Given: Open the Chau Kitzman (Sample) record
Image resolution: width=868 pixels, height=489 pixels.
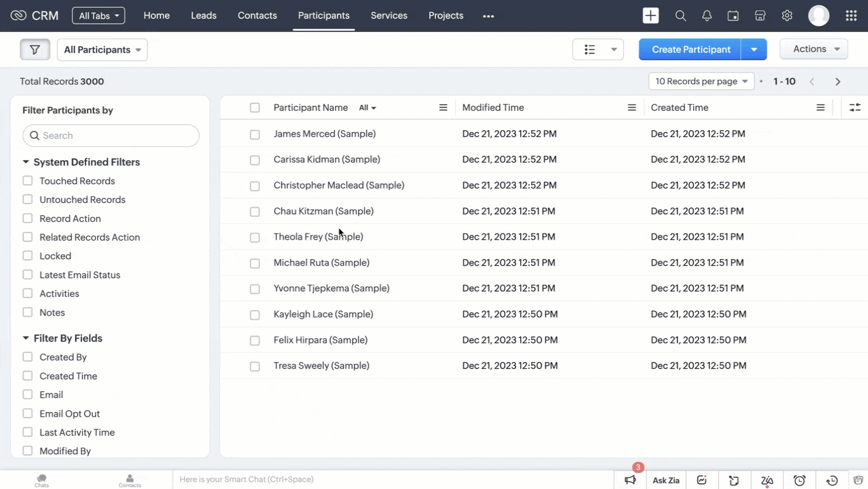Looking at the screenshot, I should tap(324, 211).
